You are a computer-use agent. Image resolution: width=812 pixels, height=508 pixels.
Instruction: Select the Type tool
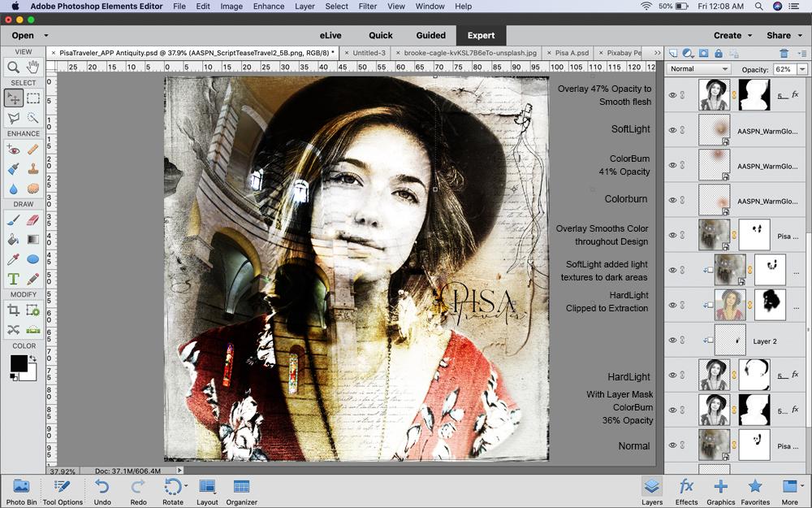tap(14, 279)
